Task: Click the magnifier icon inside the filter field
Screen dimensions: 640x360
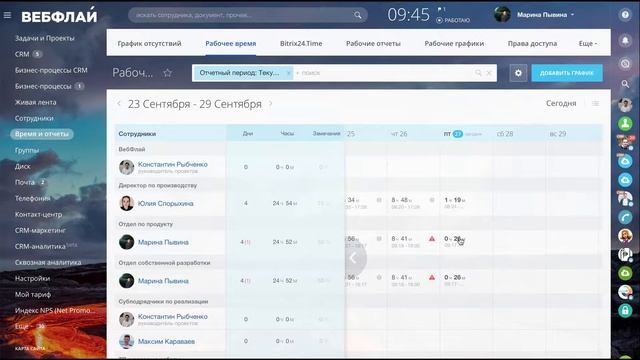Action: [x=478, y=73]
